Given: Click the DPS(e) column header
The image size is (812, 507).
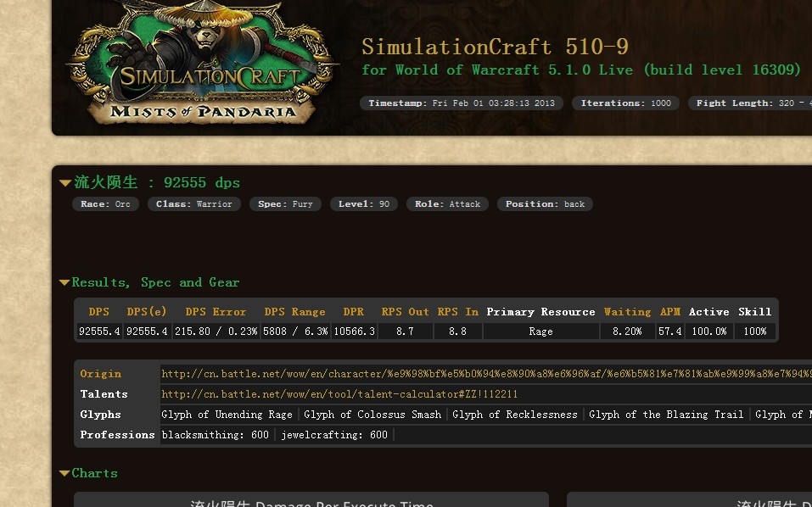Looking at the screenshot, I should [x=147, y=312].
